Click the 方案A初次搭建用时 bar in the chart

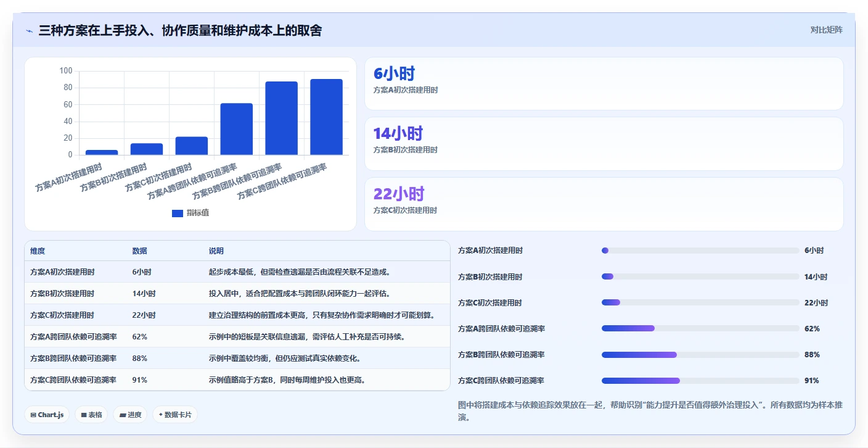coord(102,152)
